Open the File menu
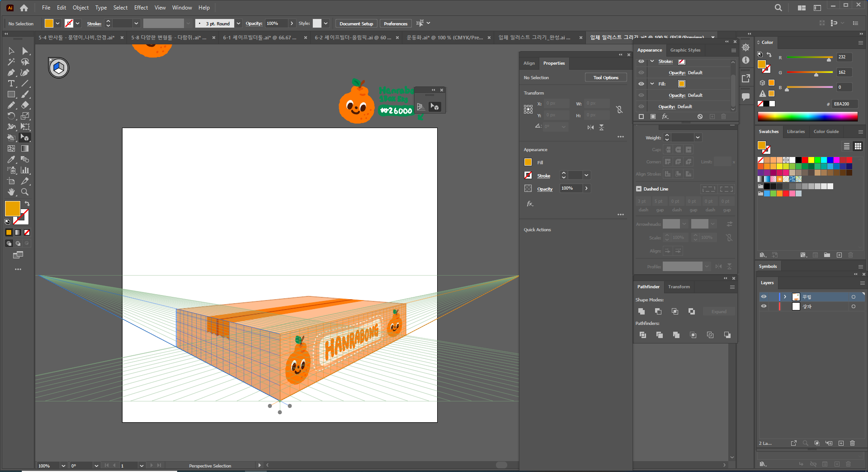 46,8
